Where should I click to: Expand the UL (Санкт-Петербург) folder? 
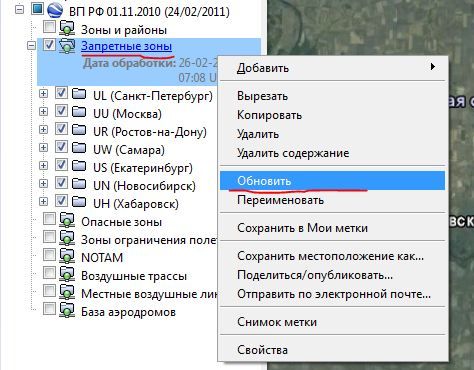pyautogui.click(x=43, y=94)
